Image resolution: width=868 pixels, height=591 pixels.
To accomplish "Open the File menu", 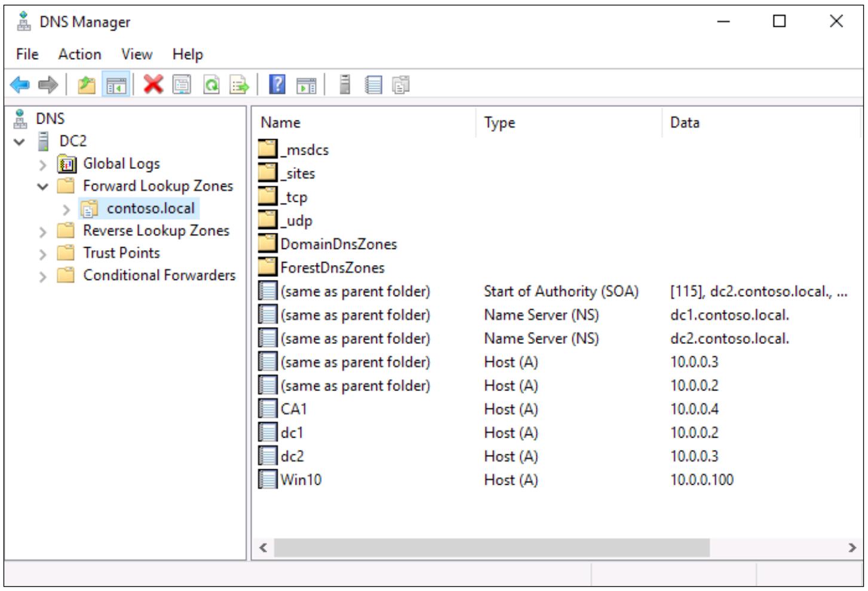I will pyautogui.click(x=27, y=54).
